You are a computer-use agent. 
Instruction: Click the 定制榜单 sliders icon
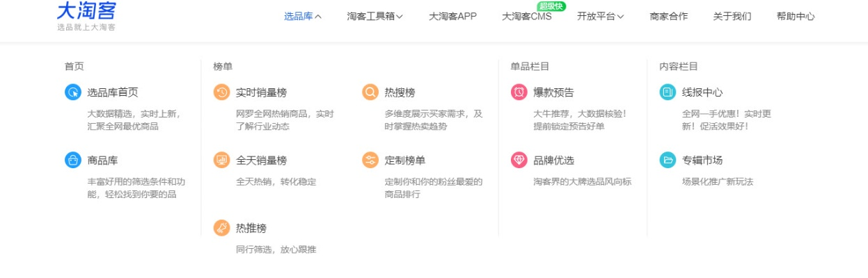(370, 160)
